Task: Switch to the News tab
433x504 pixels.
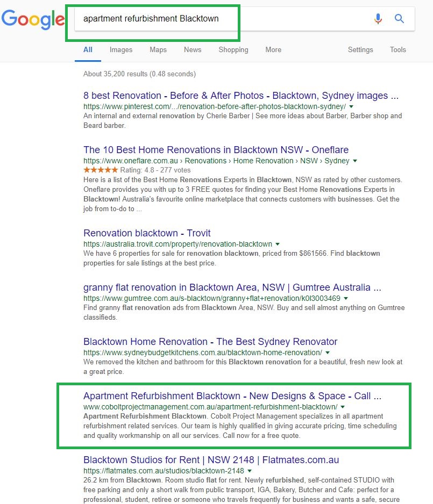Action: coord(193,50)
